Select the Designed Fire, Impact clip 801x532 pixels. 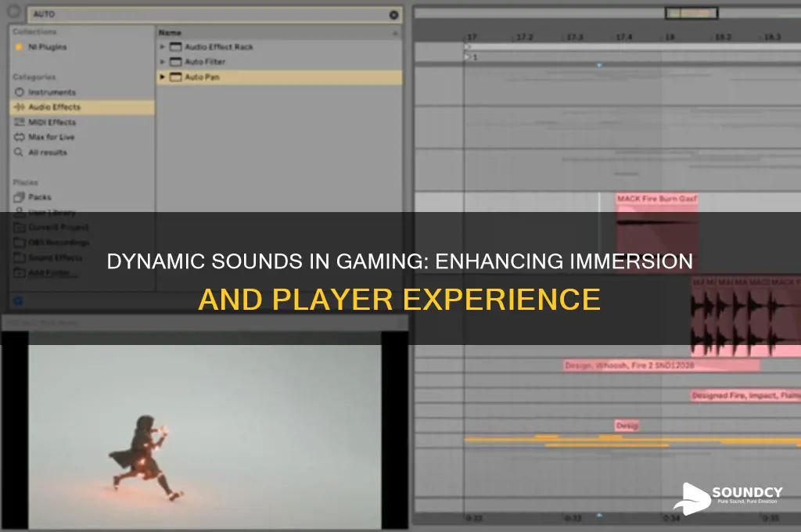pos(745,395)
